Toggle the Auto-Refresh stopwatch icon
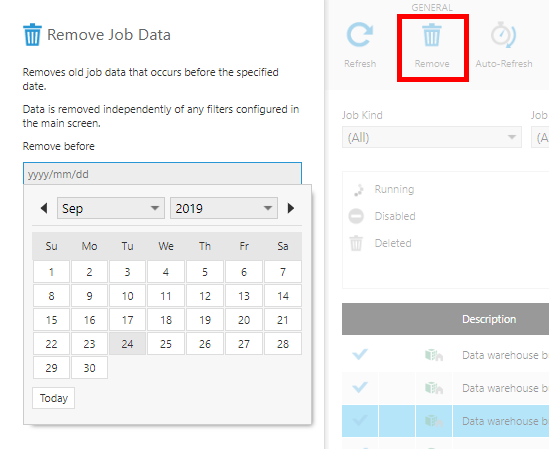The height and width of the screenshot is (449, 549). 503,35
